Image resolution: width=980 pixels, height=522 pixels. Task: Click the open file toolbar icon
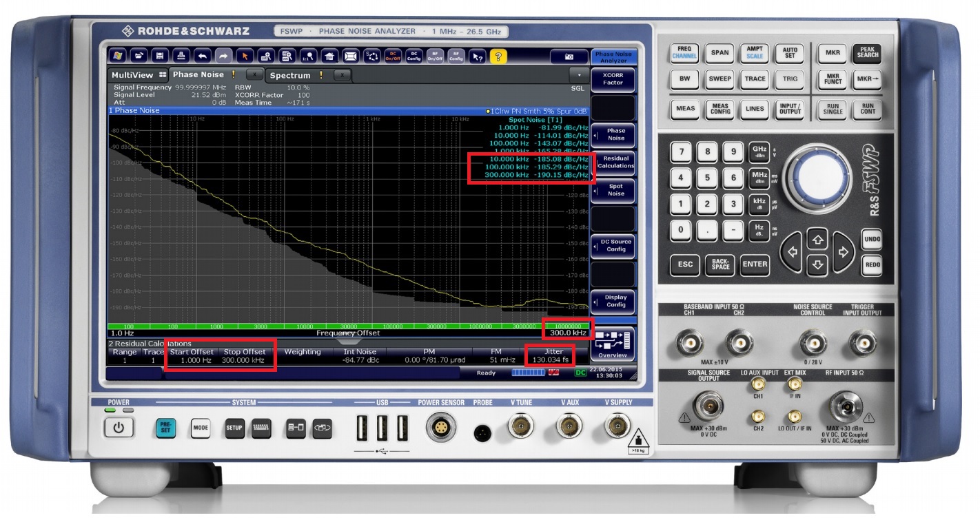click(x=139, y=56)
